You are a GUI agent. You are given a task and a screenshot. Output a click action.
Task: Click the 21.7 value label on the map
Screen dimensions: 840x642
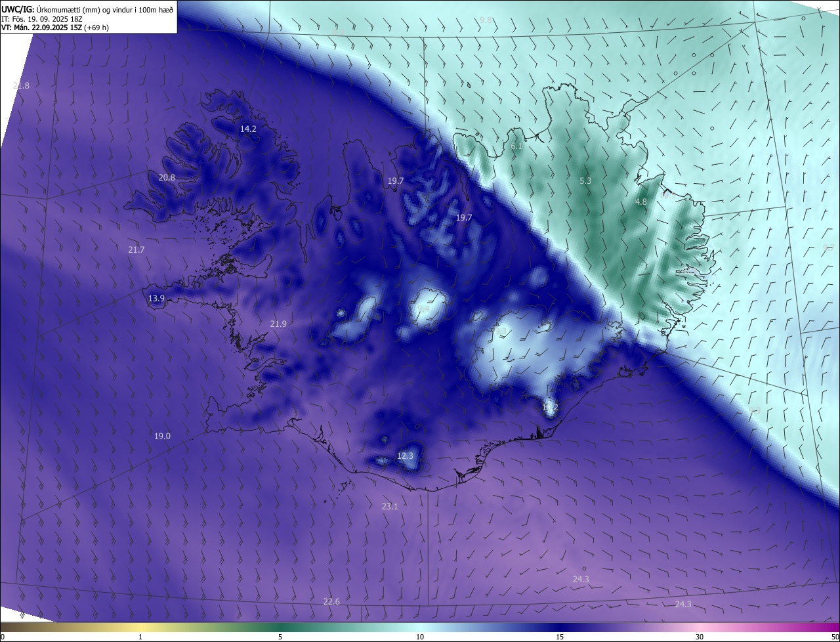(x=136, y=249)
